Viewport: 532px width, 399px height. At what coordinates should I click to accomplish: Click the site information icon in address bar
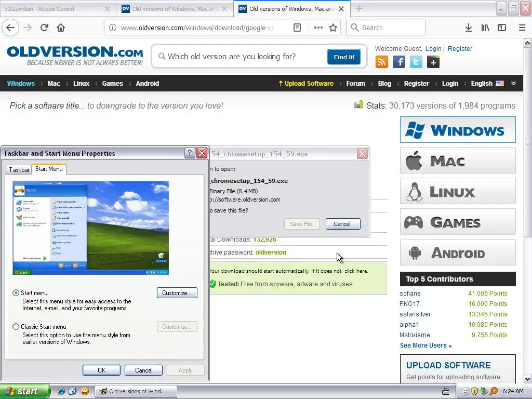113,28
